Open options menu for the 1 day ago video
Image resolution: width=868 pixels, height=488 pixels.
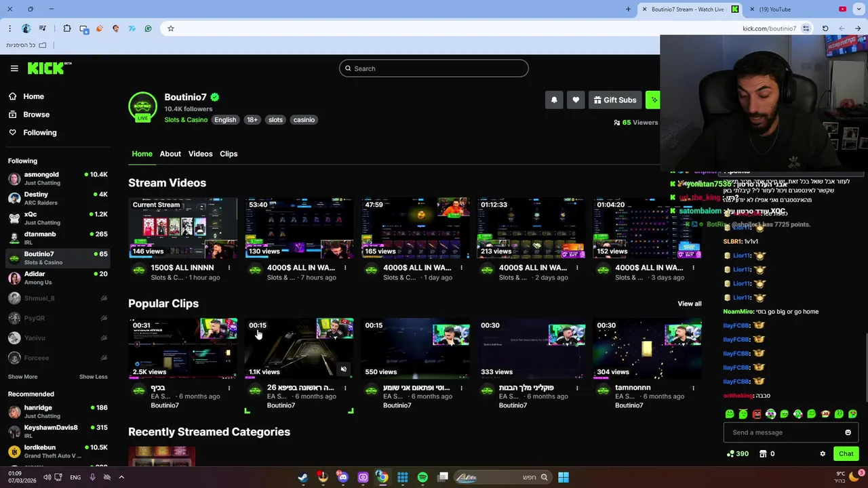(x=461, y=268)
